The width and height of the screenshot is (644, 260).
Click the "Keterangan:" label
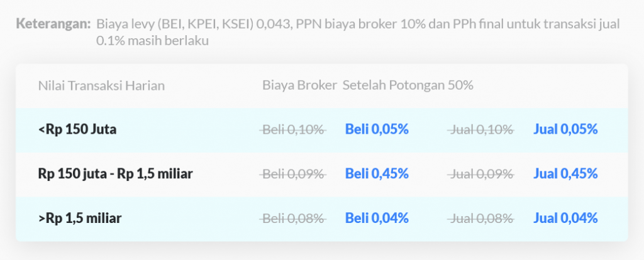coord(53,24)
